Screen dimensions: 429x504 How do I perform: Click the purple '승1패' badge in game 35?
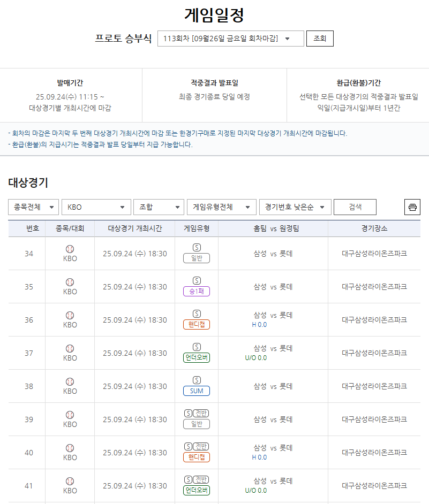(195, 292)
